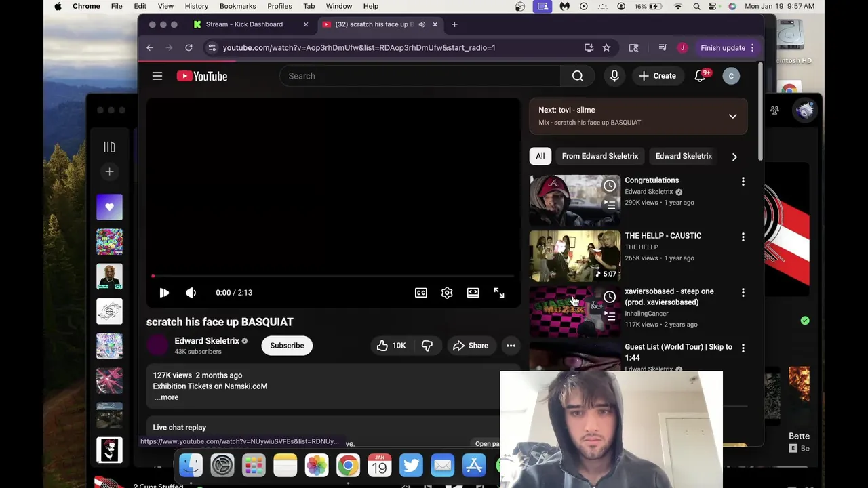Open xaviersobased - steep one video title

(669, 297)
